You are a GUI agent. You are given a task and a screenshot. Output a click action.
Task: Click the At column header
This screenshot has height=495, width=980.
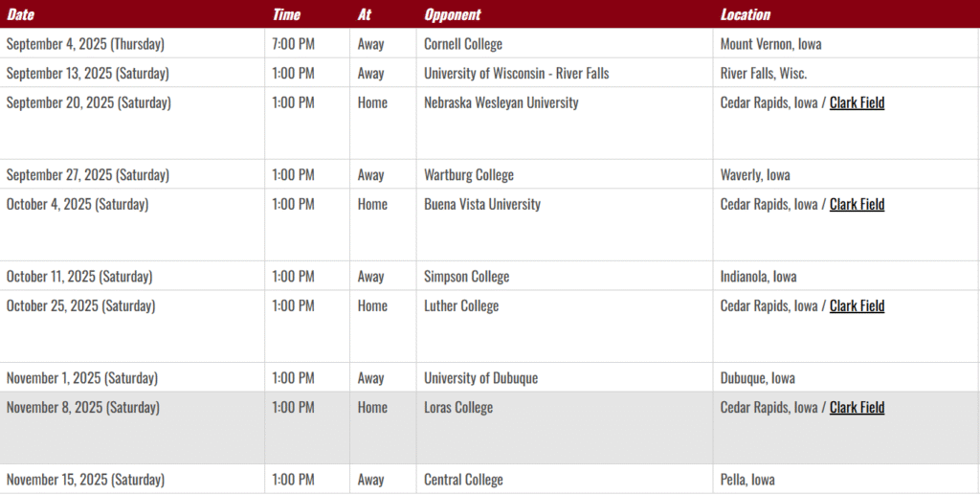pos(364,14)
